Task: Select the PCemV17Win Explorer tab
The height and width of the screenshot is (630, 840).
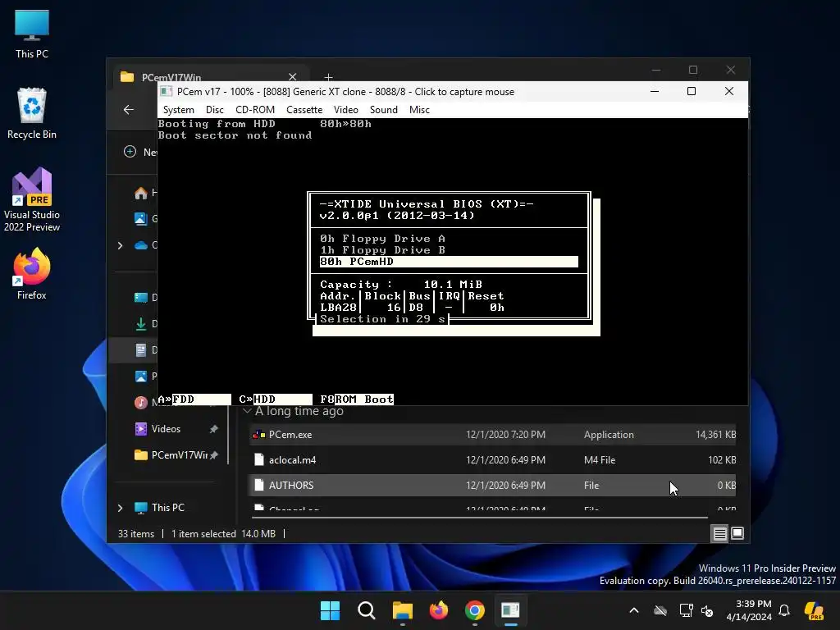Action: click(209, 77)
